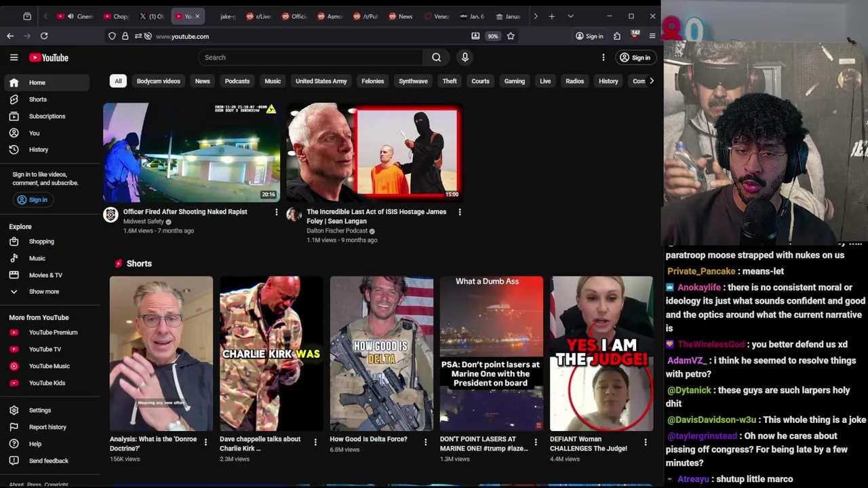Go to the YouTube logo home link
Screen dimensions: 868x488
pos(49,58)
